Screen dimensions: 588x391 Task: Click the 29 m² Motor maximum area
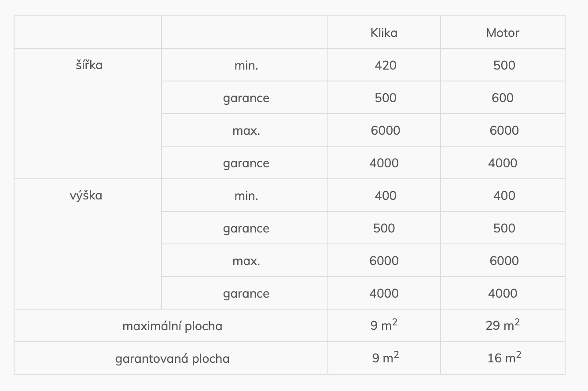[503, 325]
